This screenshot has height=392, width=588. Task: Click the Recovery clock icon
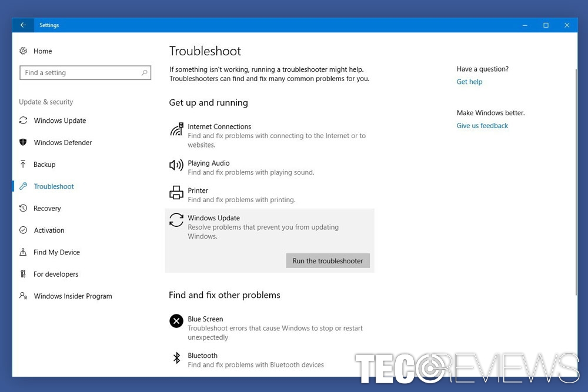tap(24, 208)
